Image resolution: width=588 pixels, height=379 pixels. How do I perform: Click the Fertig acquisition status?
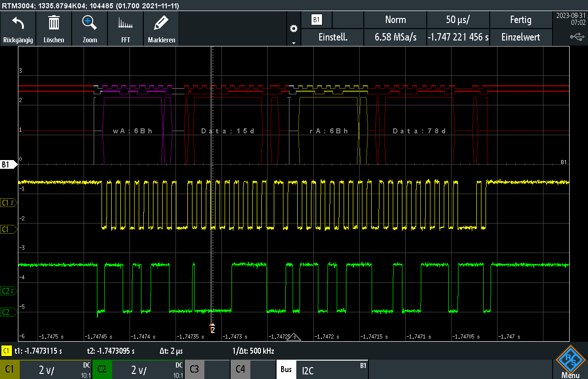pos(521,20)
